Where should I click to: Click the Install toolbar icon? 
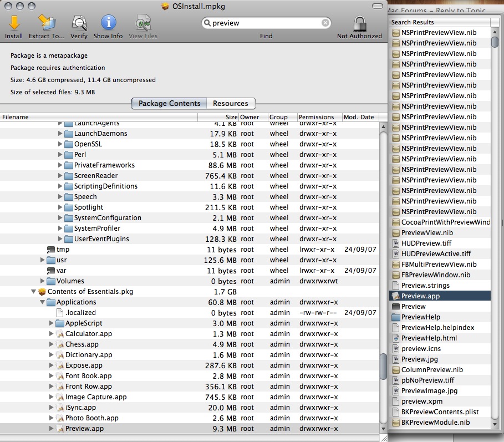[x=14, y=23]
